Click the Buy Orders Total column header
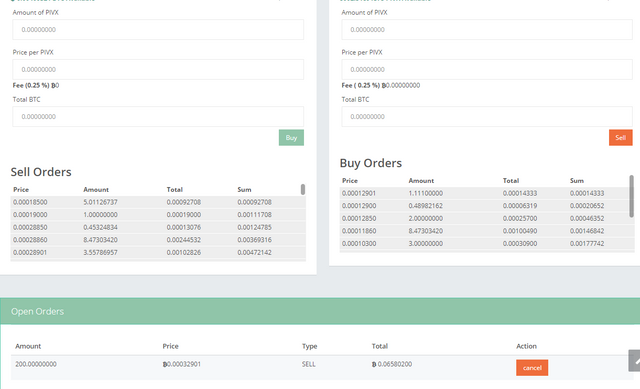Screen dimensions: 640x389 coord(511,181)
